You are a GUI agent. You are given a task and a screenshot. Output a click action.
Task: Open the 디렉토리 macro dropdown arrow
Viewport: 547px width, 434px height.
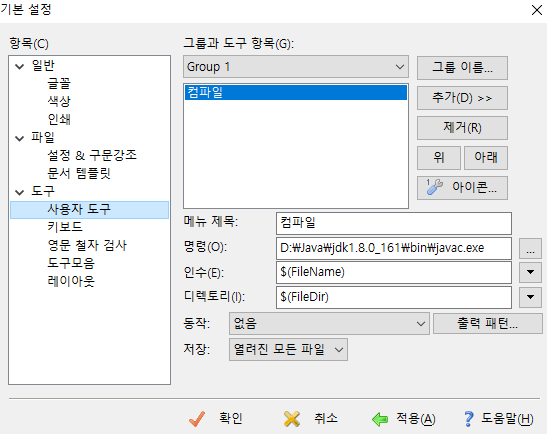point(530,297)
